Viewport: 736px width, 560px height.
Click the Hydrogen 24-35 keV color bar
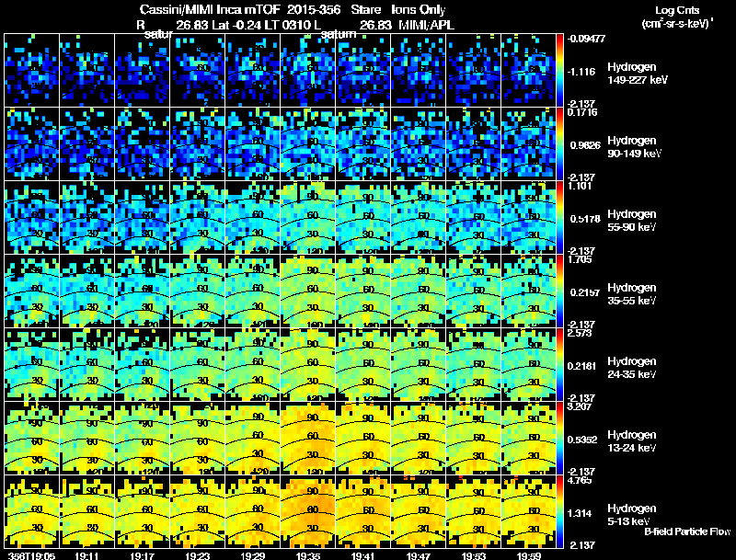(x=559, y=364)
